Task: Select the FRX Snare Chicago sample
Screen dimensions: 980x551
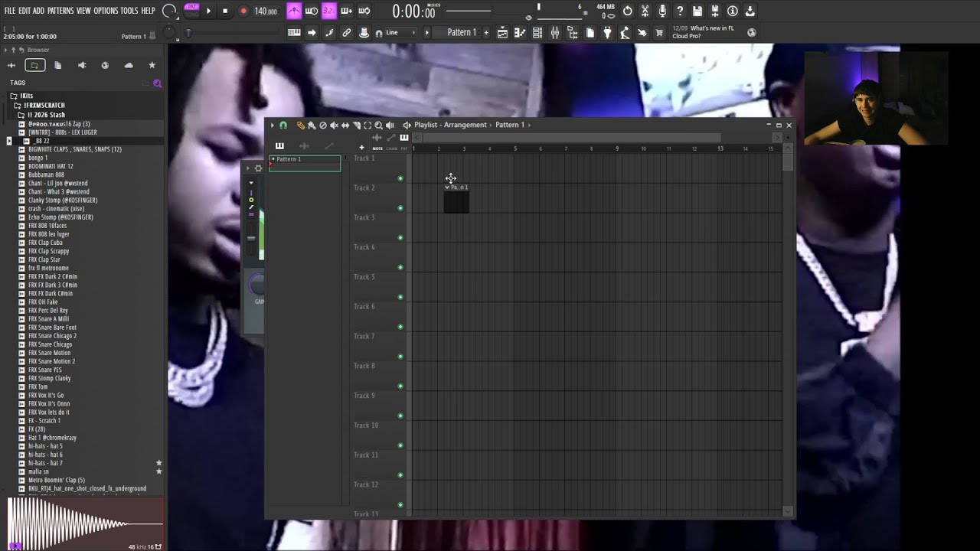Action: (50, 344)
